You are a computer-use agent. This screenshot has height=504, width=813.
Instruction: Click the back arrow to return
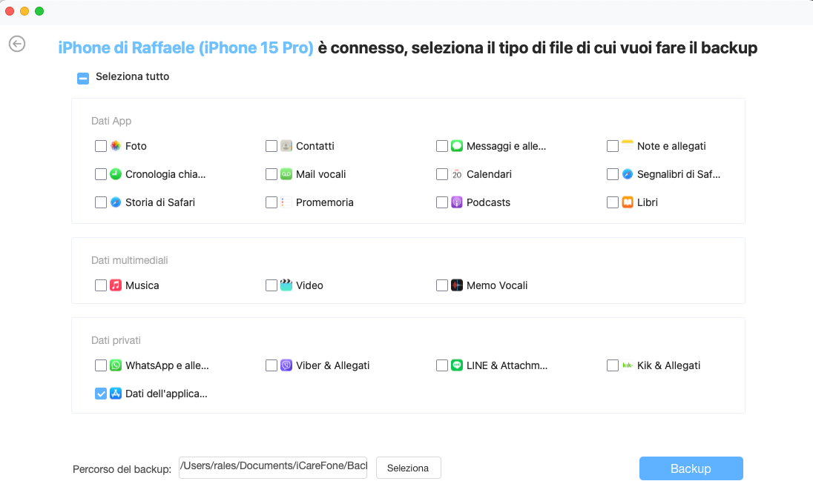coord(16,44)
